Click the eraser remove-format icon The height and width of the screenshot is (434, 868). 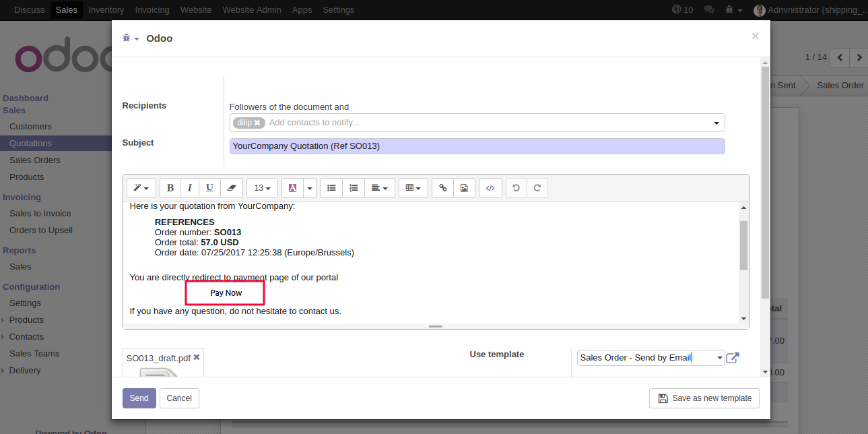click(x=231, y=188)
